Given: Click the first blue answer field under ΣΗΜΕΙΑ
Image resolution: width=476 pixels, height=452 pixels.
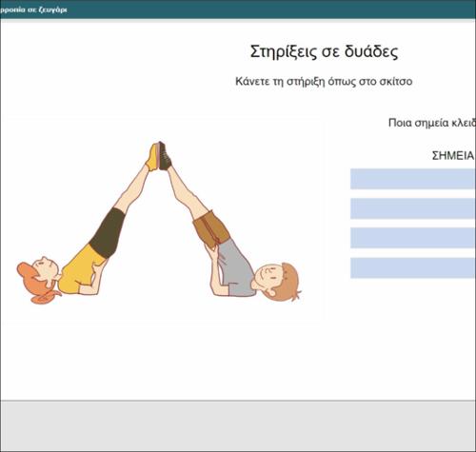Looking at the screenshot, I should [413, 179].
